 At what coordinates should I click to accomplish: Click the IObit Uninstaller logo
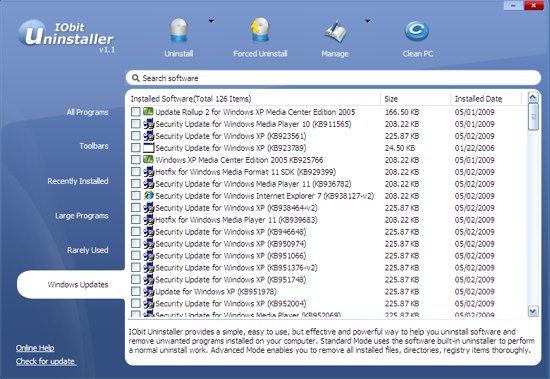click(x=67, y=35)
